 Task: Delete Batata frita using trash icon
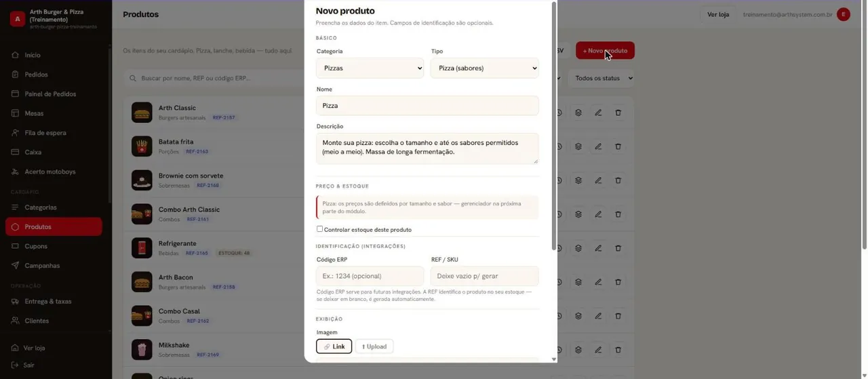(x=618, y=146)
